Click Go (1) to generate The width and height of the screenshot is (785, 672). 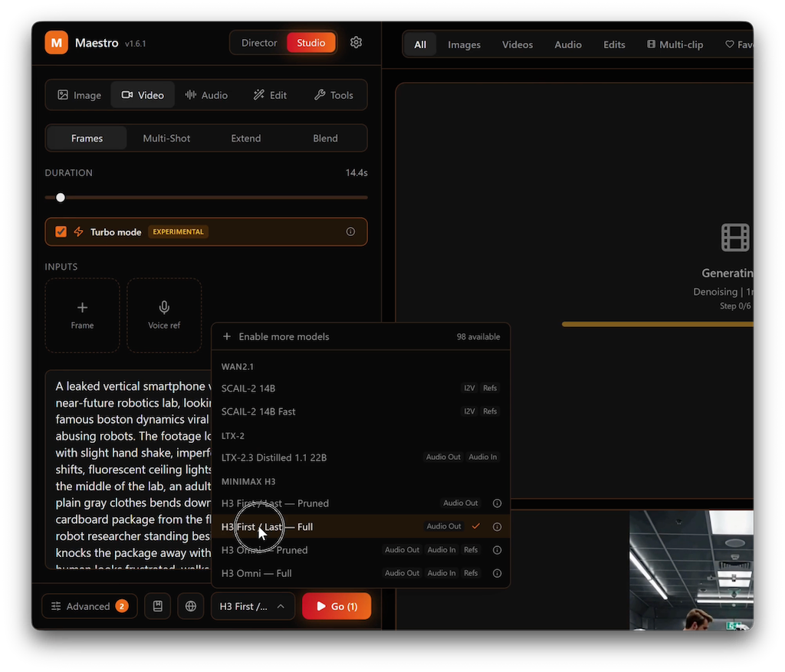337,606
